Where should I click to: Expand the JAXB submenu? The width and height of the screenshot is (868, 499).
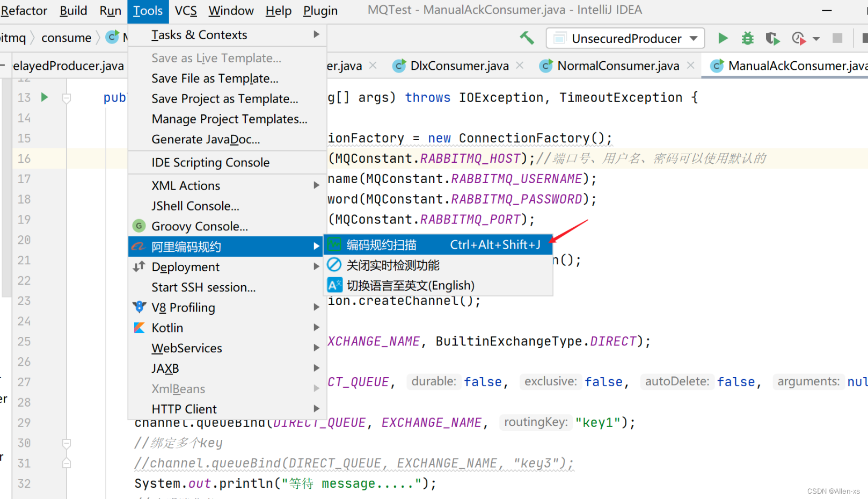(x=227, y=369)
